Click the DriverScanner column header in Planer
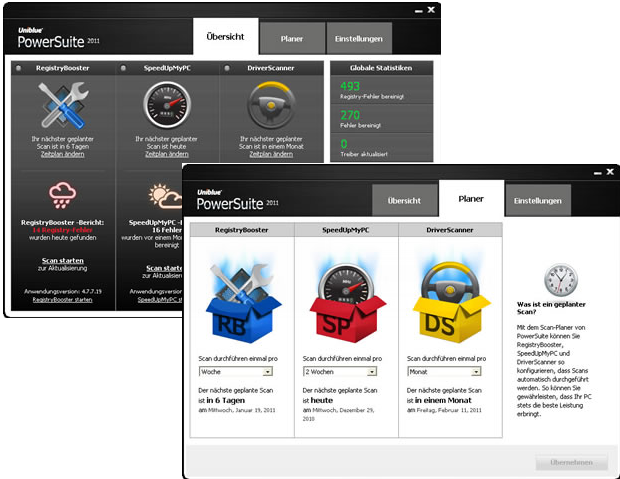This screenshot has height=479, width=620. (x=450, y=230)
